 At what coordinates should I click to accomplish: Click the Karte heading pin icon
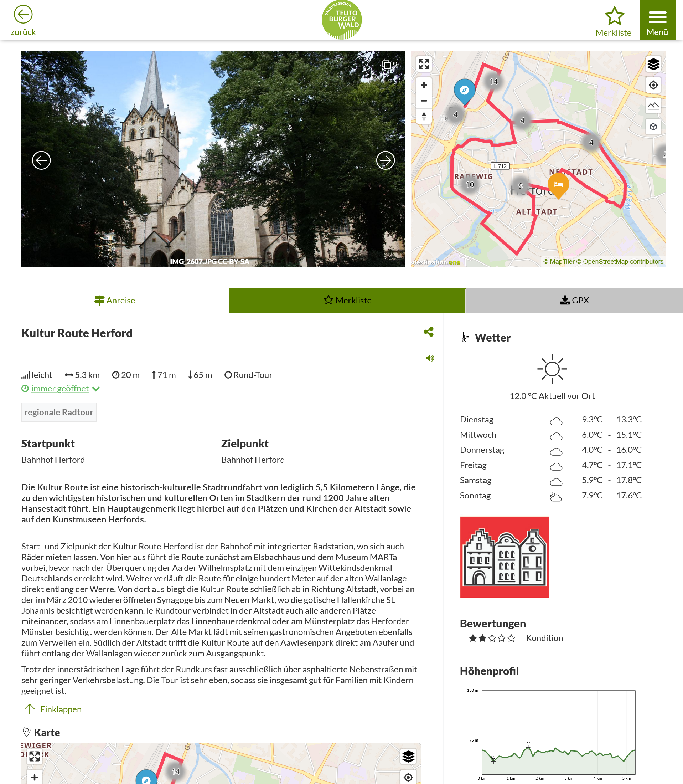[x=27, y=732]
